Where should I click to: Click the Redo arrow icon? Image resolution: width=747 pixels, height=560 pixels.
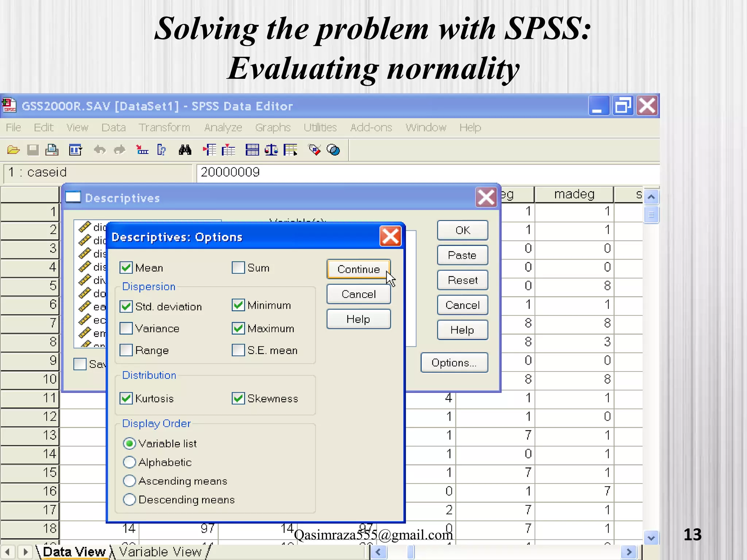119,150
